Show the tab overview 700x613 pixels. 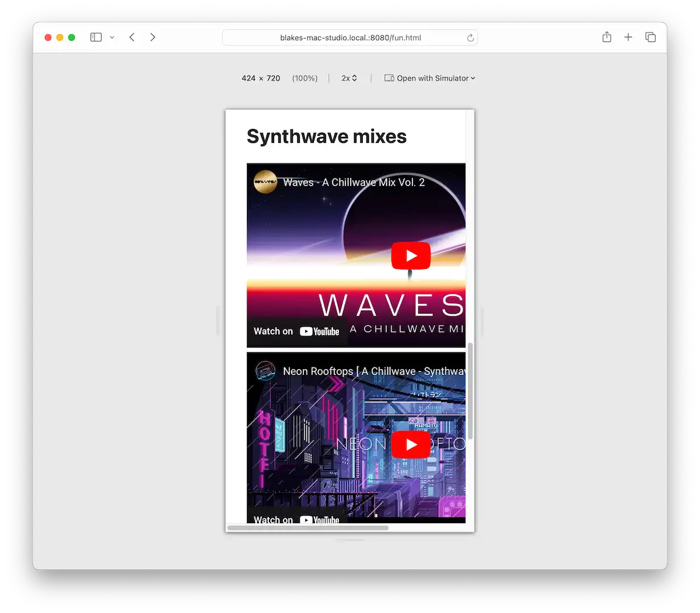pyautogui.click(x=650, y=37)
